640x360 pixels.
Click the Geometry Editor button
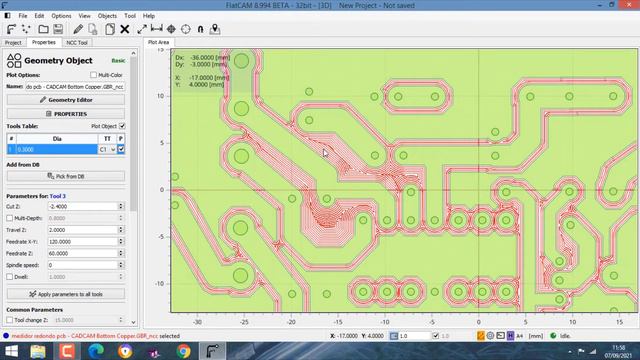click(66, 100)
